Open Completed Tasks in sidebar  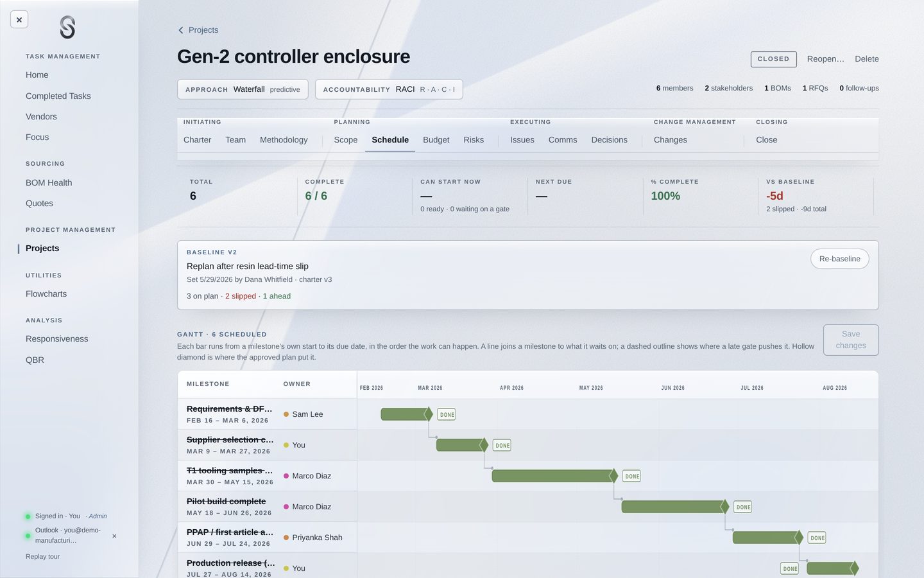click(58, 96)
